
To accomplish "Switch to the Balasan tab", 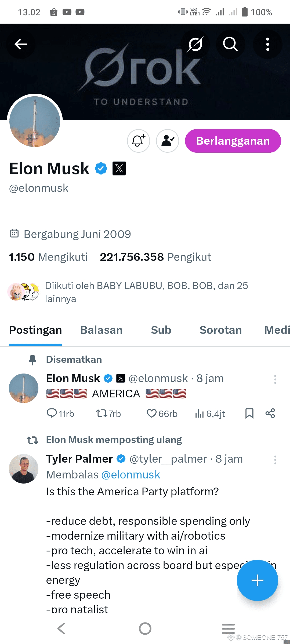I will (101, 330).
